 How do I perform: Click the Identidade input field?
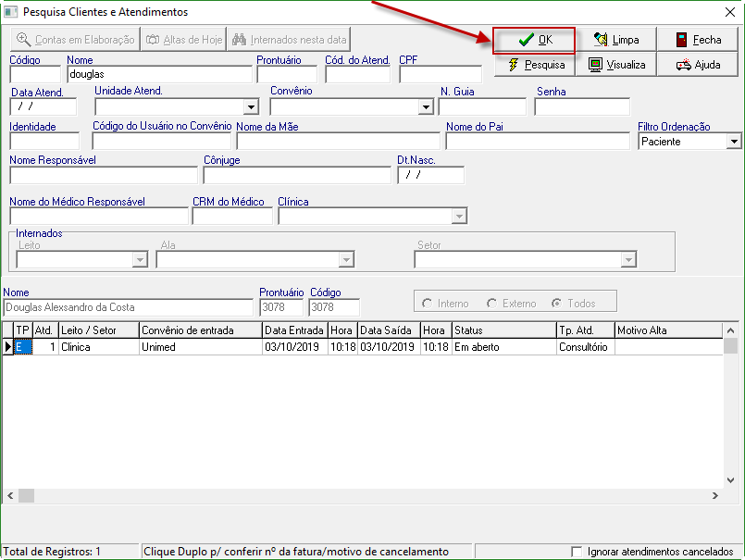pyautogui.click(x=44, y=142)
